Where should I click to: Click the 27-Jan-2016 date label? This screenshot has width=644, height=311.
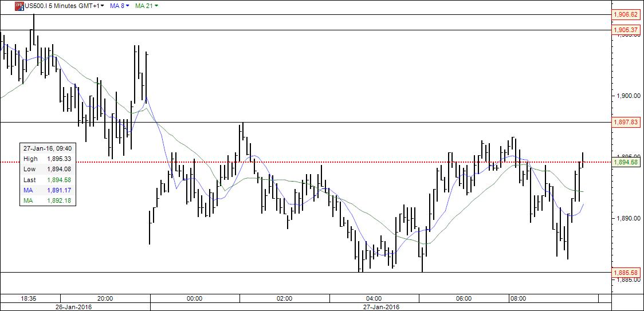[382, 307]
